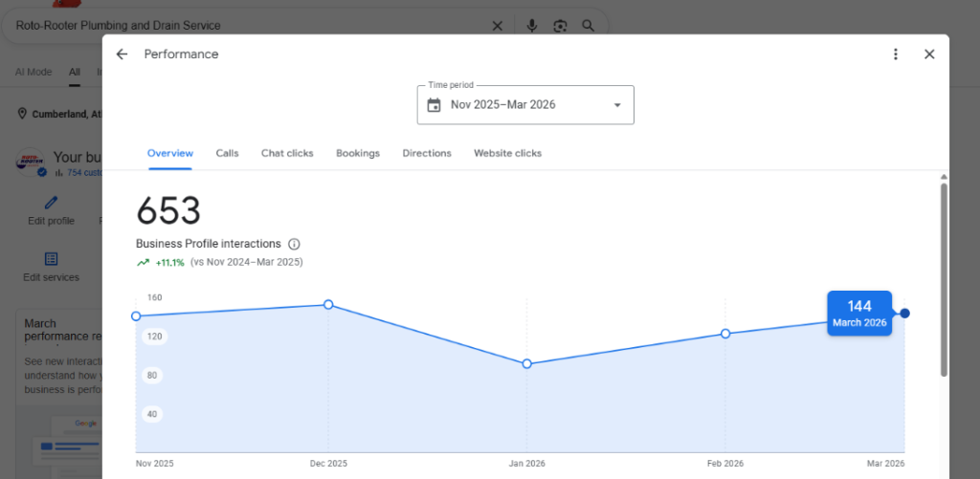This screenshot has height=479, width=980.
Task: Click the 754 customer interactions link
Action: [x=85, y=172]
